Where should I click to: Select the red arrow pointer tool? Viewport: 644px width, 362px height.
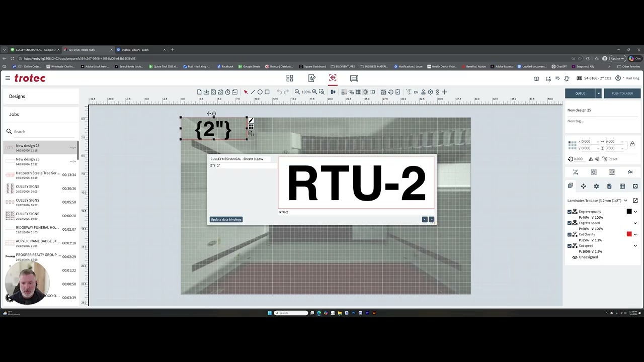(246, 92)
